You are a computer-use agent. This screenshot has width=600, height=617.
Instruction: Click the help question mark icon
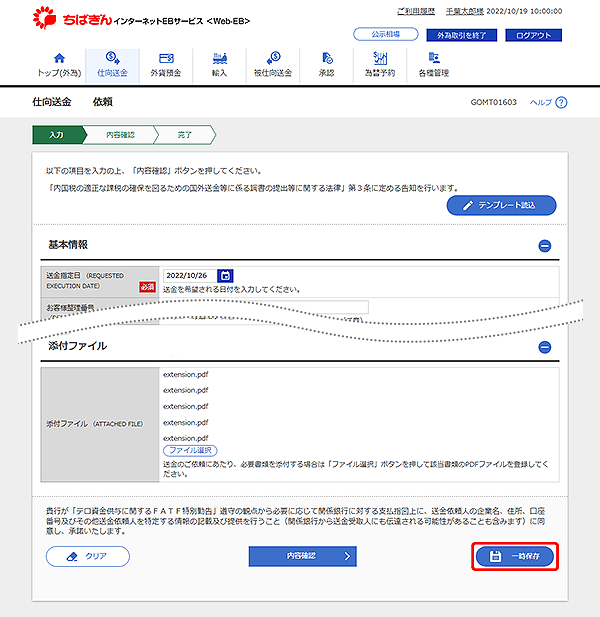coord(561,102)
